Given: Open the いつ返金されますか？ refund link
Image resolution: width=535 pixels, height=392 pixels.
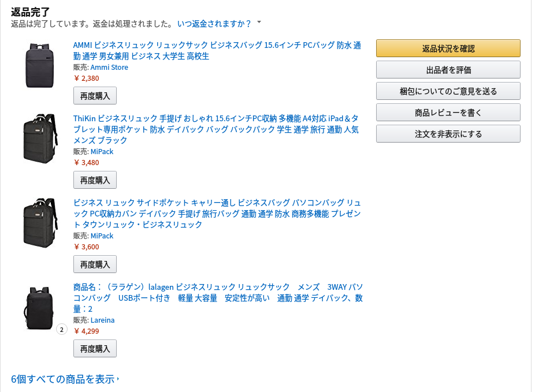Looking at the screenshot, I should click(x=214, y=24).
